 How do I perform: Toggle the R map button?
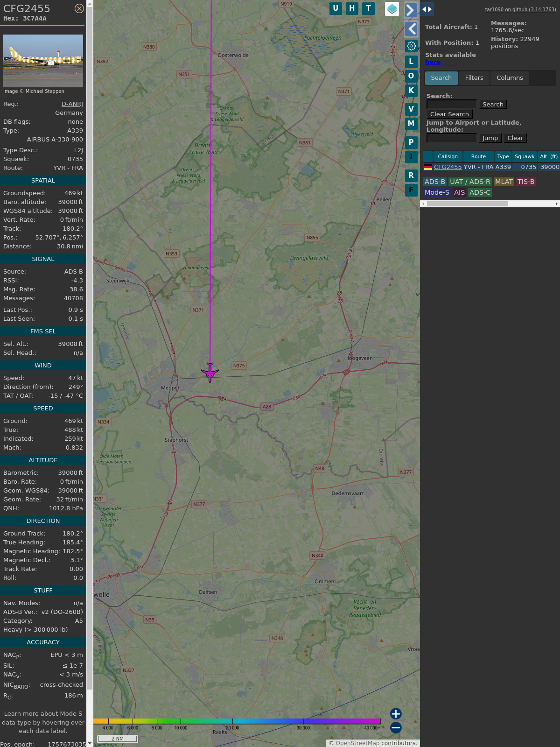[x=411, y=175]
